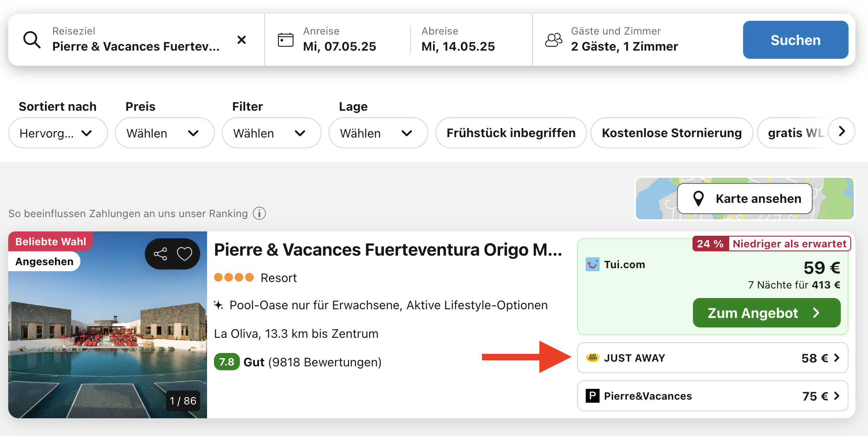Open Gäste und Zimmer selector
Screen dimensions: 868x436
pos(624,39)
